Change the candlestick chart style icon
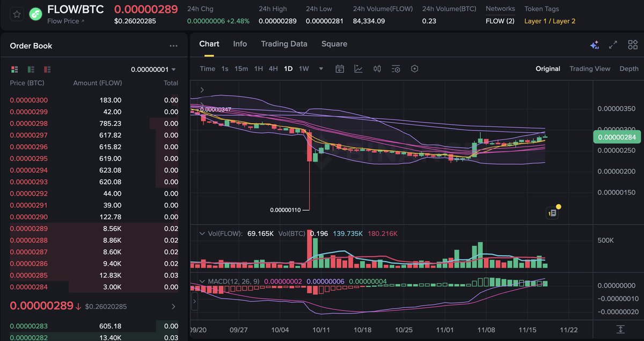The height and width of the screenshot is (341, 644). tap(377, 69)
